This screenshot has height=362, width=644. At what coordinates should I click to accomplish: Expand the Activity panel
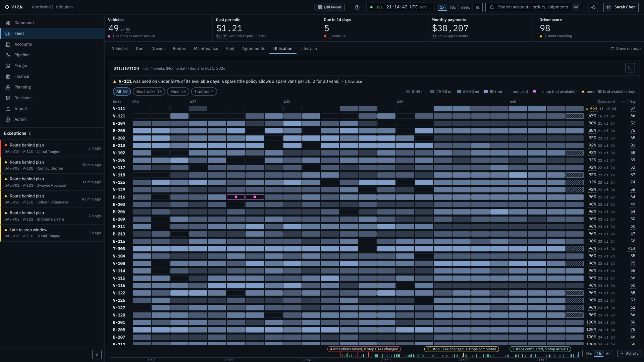(x=629, y=354)
